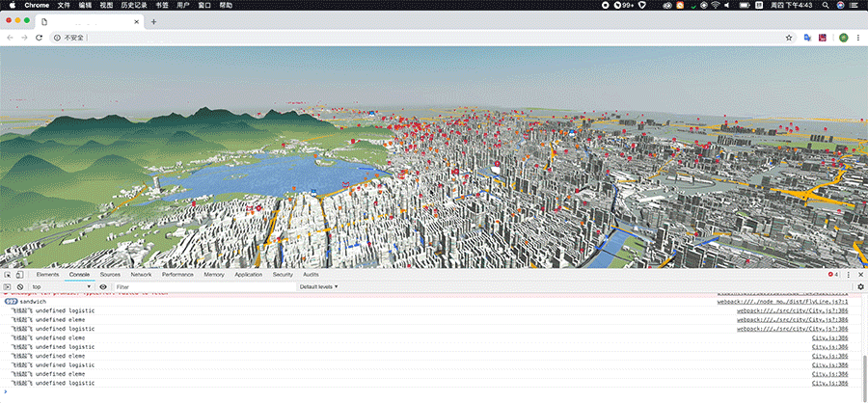868x403 pixels.
Task: Click the menu bar clock 周四 下午4:43
Action: [x=792, y=5]
